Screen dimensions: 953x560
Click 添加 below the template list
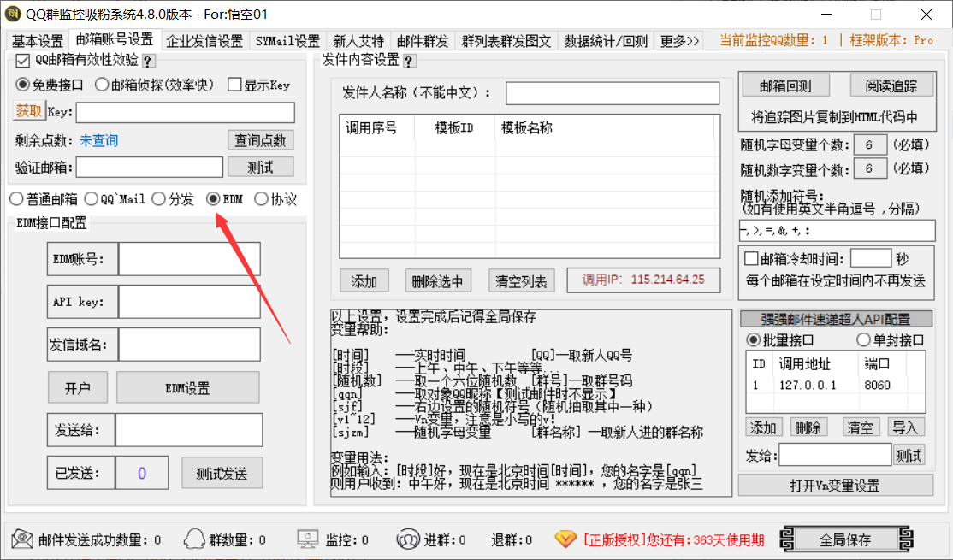click(364, 280)
